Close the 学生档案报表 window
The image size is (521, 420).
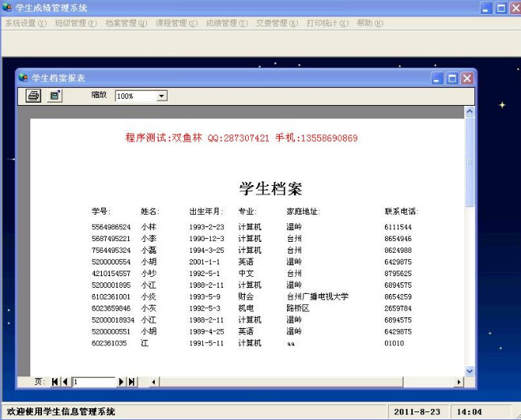pyautogui.click(x=467, y=79)
